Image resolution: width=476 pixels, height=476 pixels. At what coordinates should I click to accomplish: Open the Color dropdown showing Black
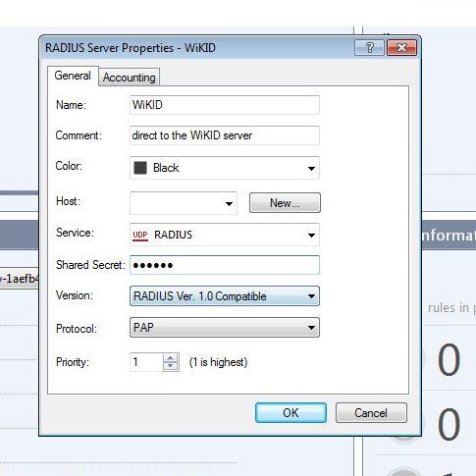pos(225,168)
